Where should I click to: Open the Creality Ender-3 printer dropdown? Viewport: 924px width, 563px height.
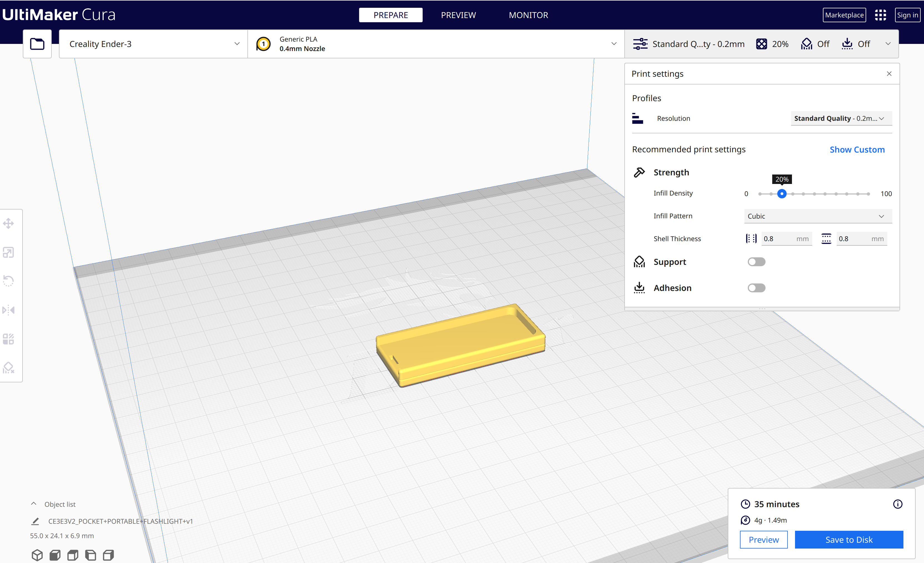pos(153,44)
